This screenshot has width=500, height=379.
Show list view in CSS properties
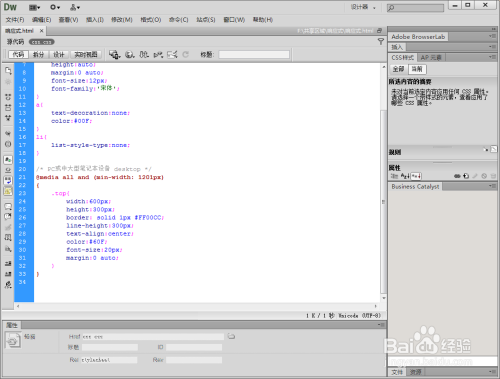click(405, 176)
